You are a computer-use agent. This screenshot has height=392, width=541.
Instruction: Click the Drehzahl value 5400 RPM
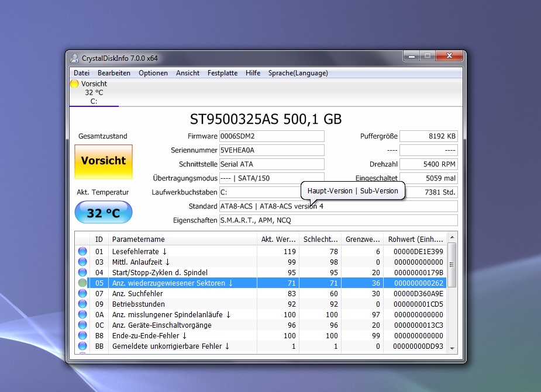pyautogui.click(x=429, y=164)
